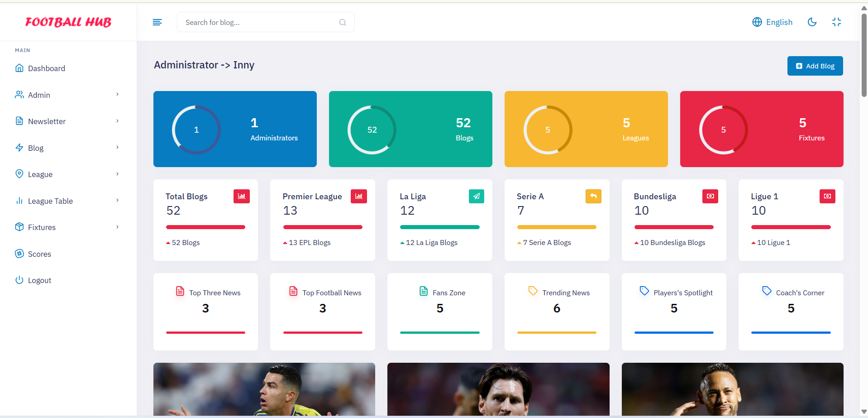The image size is (868, 418).
Task: Click the paper plane icon on La Liga
Action: pos(476,196)
